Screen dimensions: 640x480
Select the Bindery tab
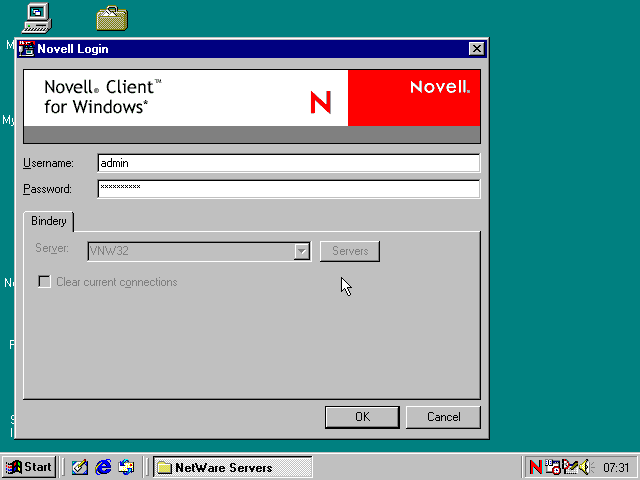point(49,221)
